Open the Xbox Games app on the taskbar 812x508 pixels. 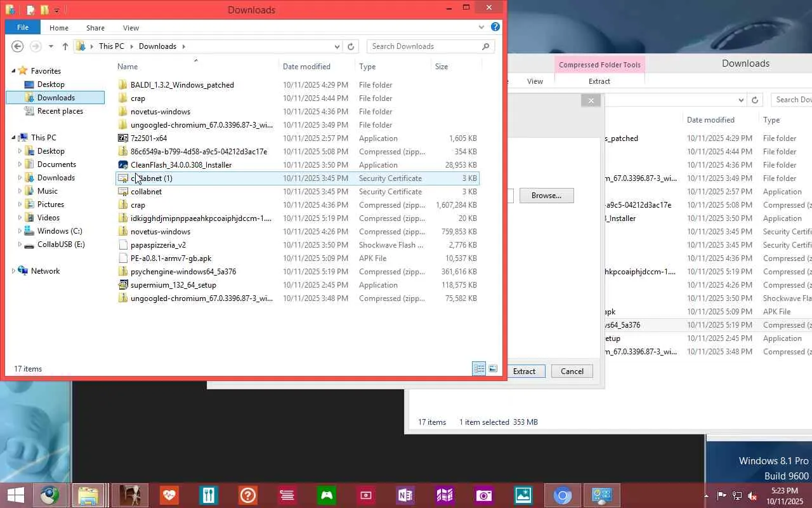[x=327, y=495]
